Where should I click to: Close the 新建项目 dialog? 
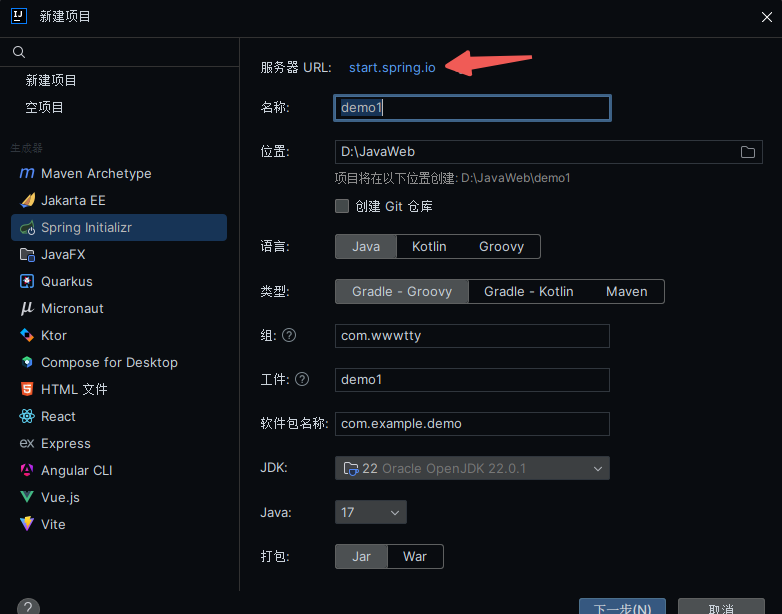coord(767,17)
